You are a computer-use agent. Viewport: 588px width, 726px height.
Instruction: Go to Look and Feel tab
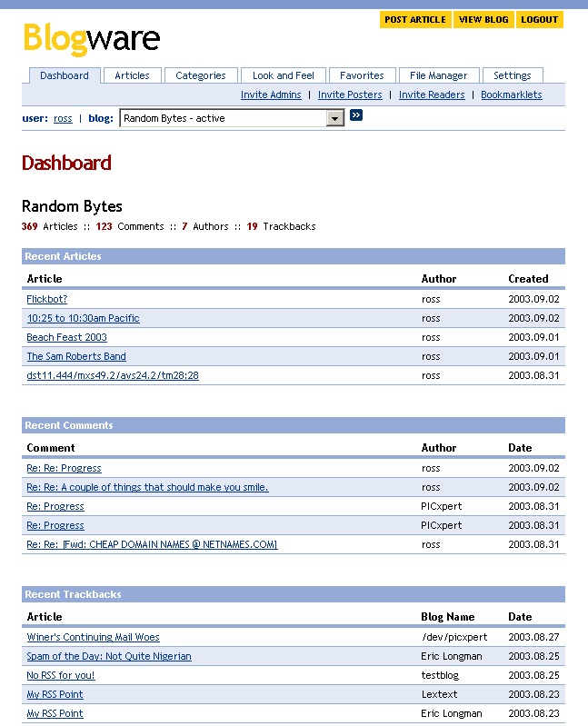click(x=284, y=75)
